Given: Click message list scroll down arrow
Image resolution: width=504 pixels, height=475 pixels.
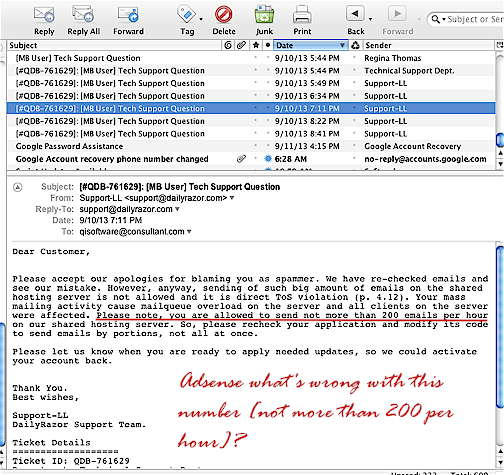Looking at the screenshot, I should (500, 164).
